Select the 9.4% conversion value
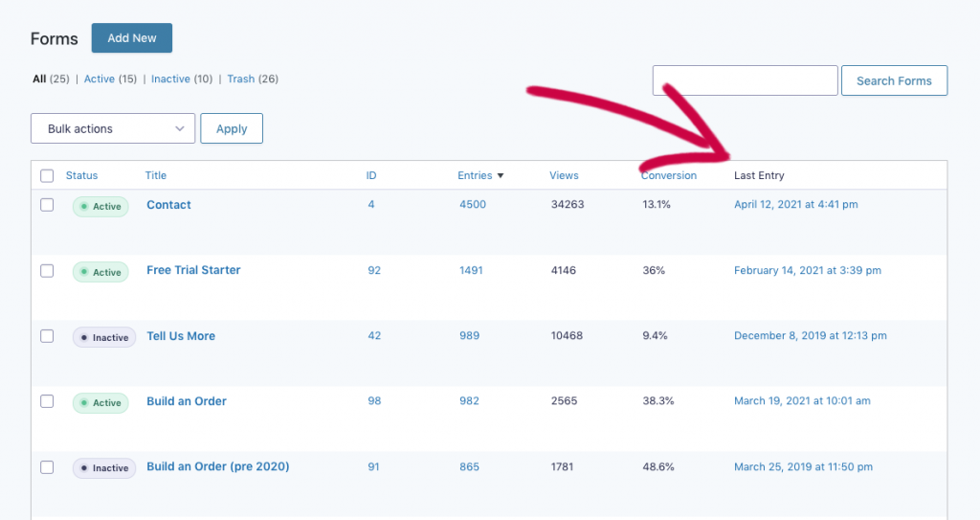The image size is (980, 520). pyautogui.click(x=655, y=336)
